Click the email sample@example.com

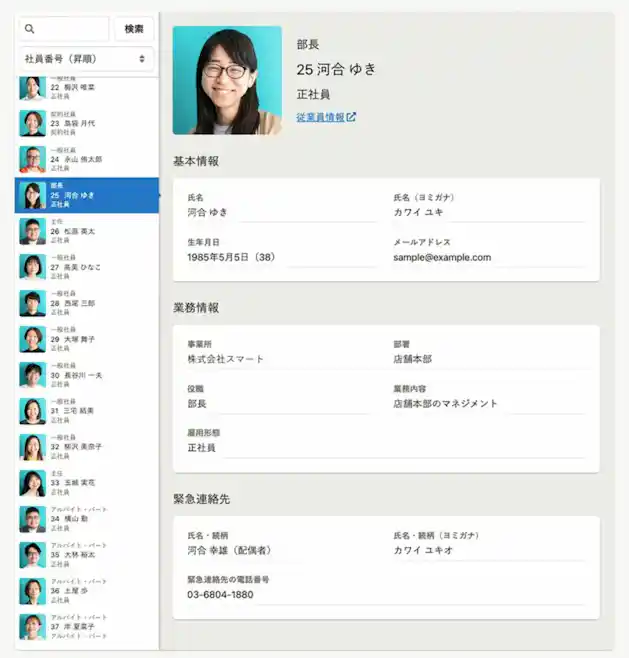click(442, 257)
